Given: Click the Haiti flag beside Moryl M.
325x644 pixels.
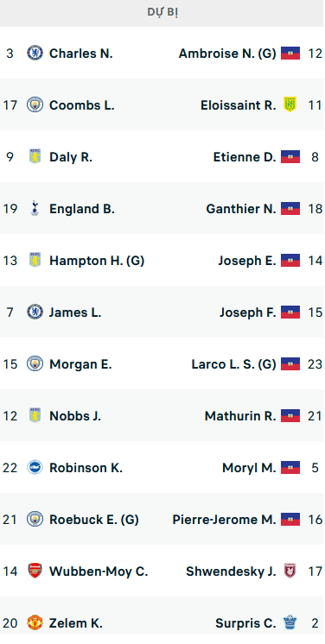Looking at the screenshot, I should [x=290, y=467].
